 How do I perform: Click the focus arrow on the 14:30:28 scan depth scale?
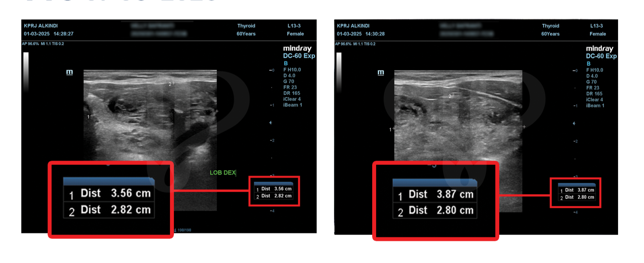(574, 124)
